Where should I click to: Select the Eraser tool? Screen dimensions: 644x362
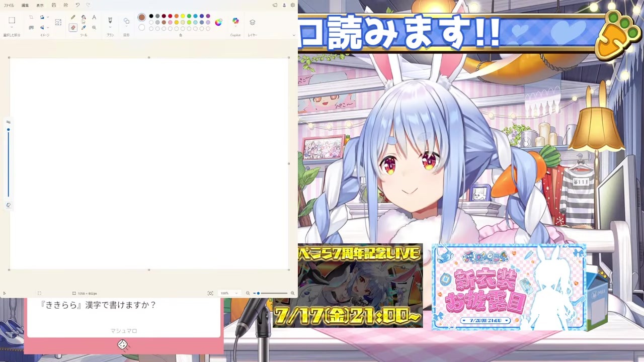pyautogui.click(x=73, y=28)
